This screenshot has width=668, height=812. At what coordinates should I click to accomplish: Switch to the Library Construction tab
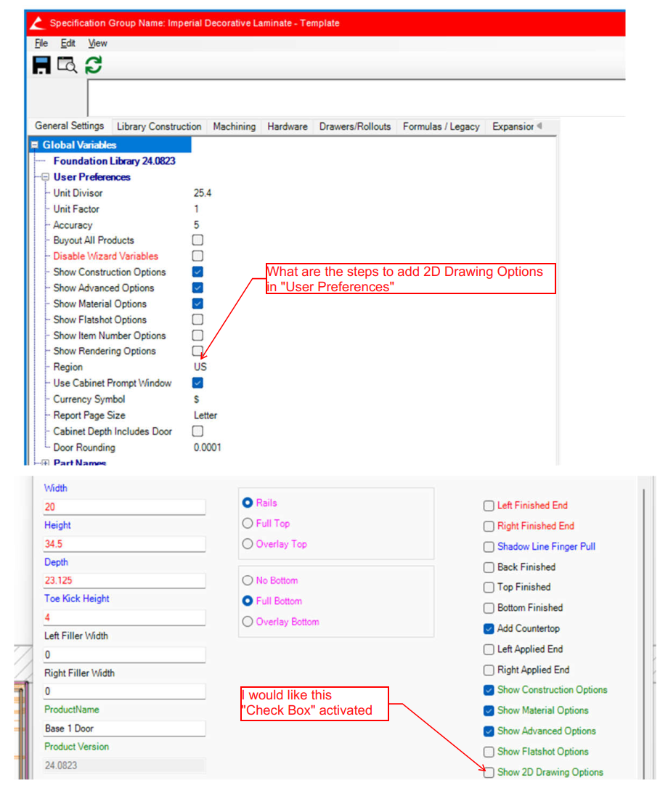(x=159, y=126)
